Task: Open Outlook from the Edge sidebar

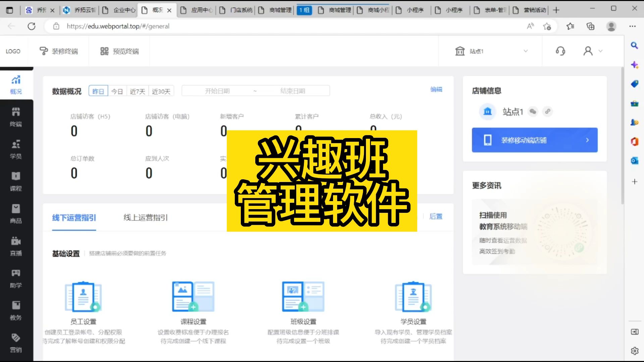Action: [x=634, y=161]
